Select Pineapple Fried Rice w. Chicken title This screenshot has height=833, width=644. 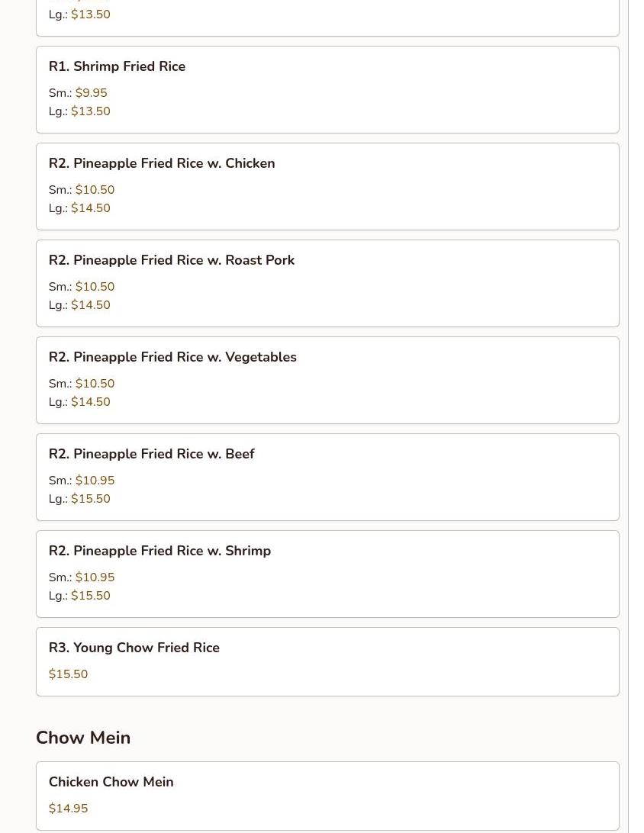162,164
